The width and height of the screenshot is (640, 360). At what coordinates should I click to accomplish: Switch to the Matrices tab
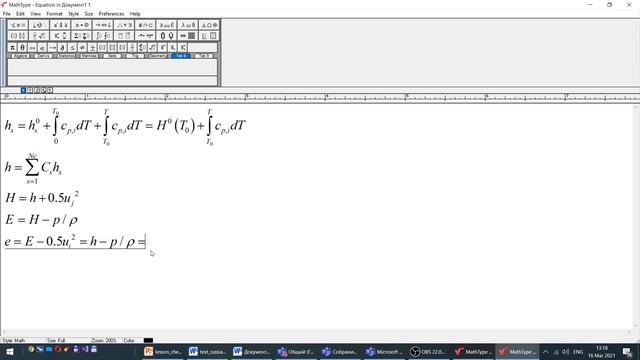click(89, 56)
